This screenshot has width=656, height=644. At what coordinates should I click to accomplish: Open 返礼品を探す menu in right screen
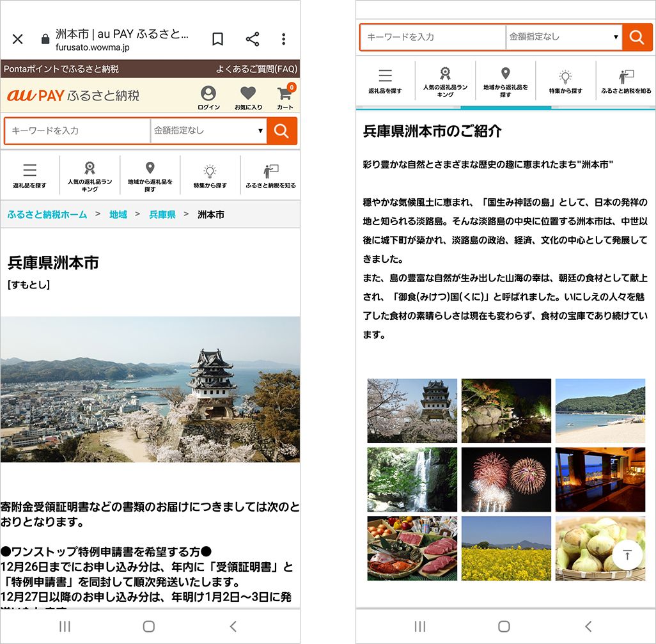coord(385,81)
